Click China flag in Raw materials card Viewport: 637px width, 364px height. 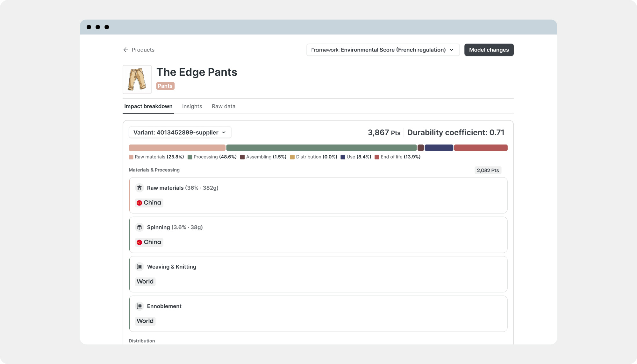(139, 203)
